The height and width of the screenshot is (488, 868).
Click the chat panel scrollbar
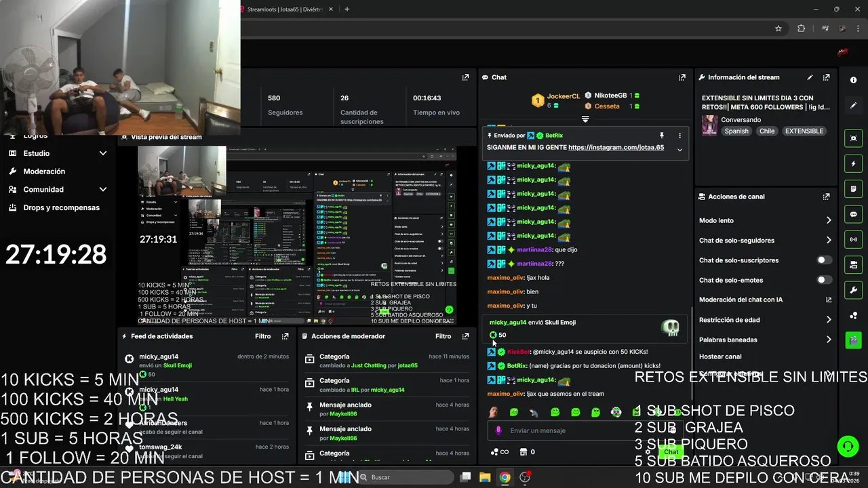pos(691,352)
